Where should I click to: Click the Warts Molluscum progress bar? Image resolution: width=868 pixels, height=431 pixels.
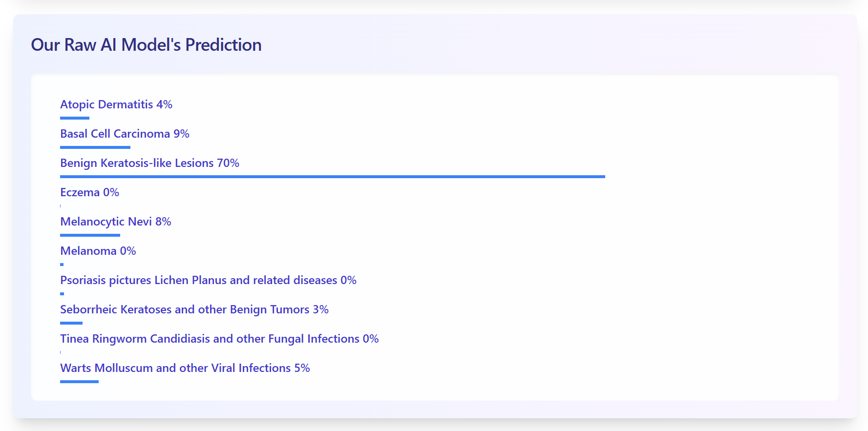[79, 382]
